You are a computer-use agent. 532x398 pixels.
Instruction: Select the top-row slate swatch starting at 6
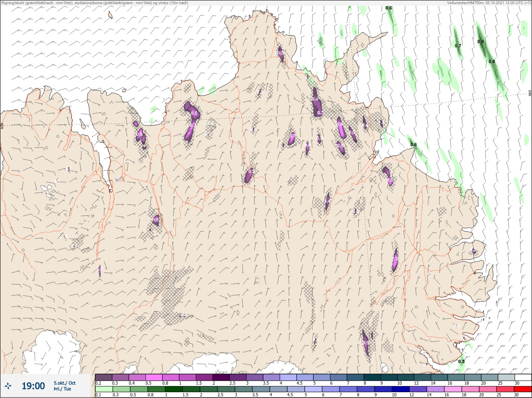pyautogui.click(x=338, y=377)
